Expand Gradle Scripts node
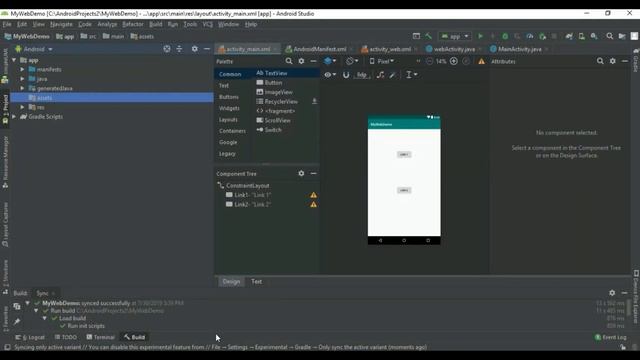 point(14,116)
